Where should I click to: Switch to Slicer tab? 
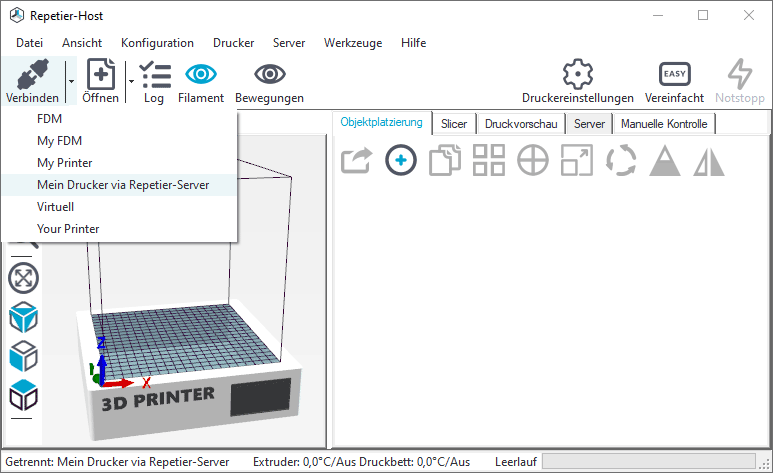[454, 124]
